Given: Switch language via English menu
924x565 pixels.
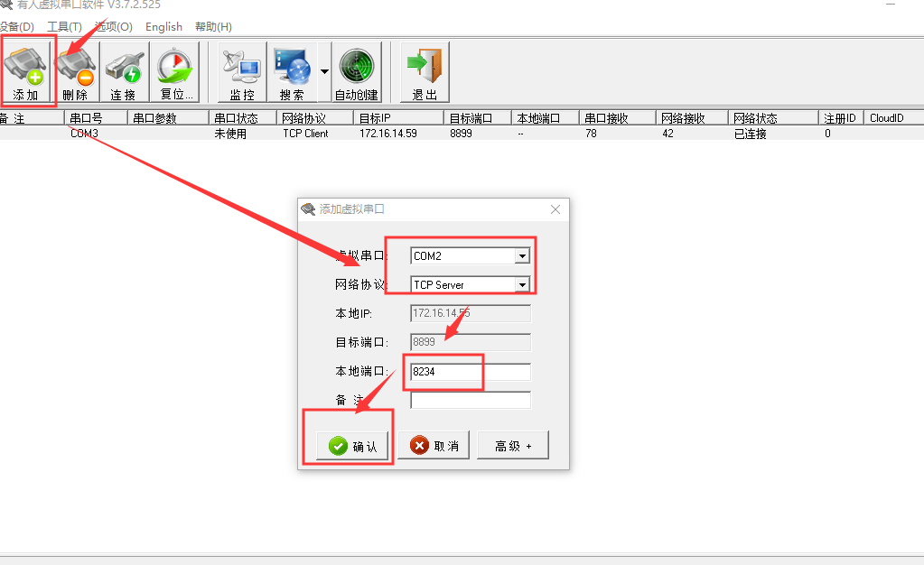Looking at the screenshot, I should [x=163, y=26].
